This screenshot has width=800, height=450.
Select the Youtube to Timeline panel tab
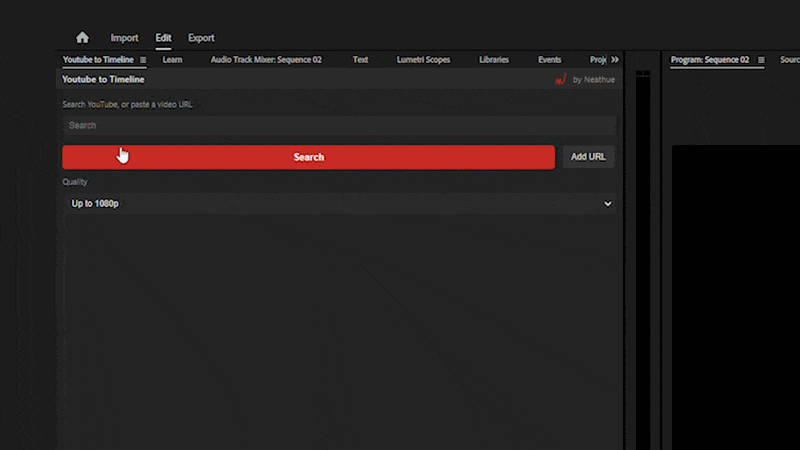click(98, 60)
